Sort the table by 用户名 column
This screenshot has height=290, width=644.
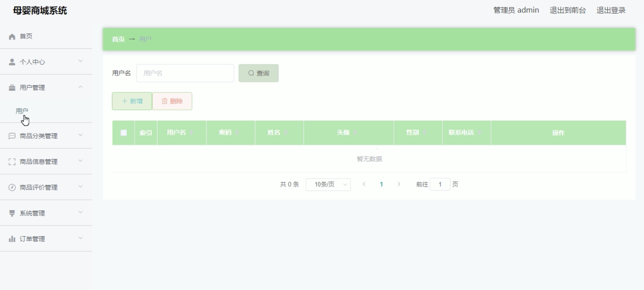point(191,132)
